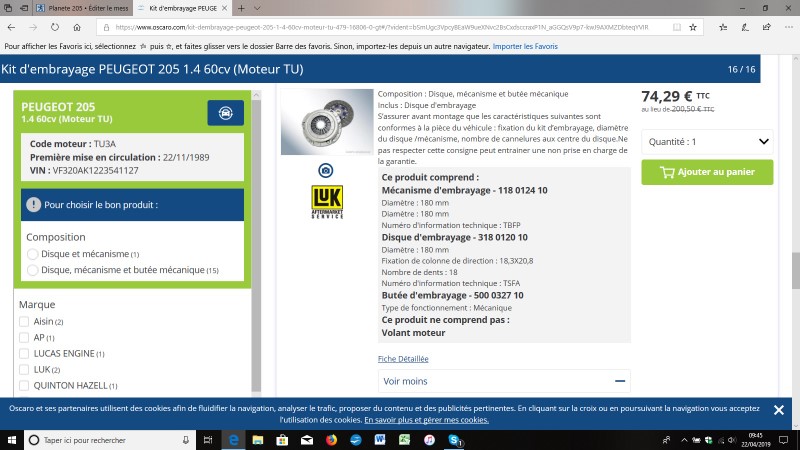Set these tabs aside
Screen dimensions: 800x450
pos(24,8)
